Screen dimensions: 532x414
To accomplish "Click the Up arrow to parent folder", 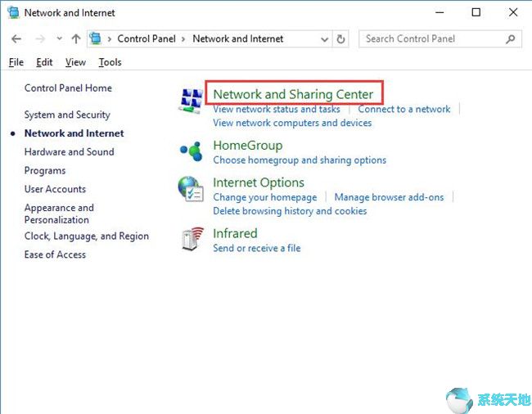I will click(x=76, y=38).
